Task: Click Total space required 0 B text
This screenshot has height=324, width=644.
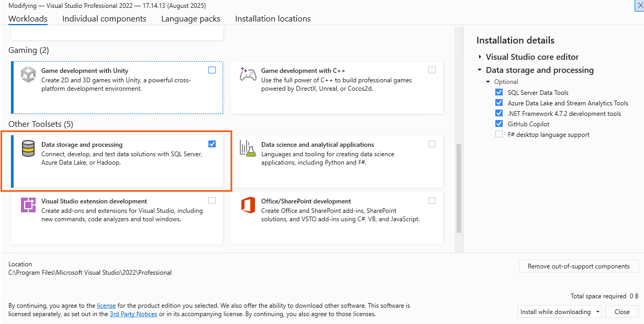Action: click(604, 296)
